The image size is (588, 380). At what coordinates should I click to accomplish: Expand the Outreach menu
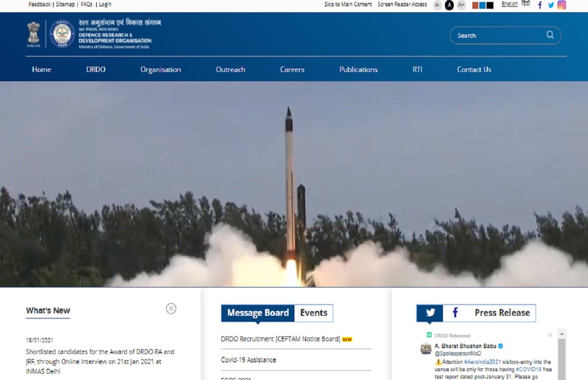click(230, 70)
